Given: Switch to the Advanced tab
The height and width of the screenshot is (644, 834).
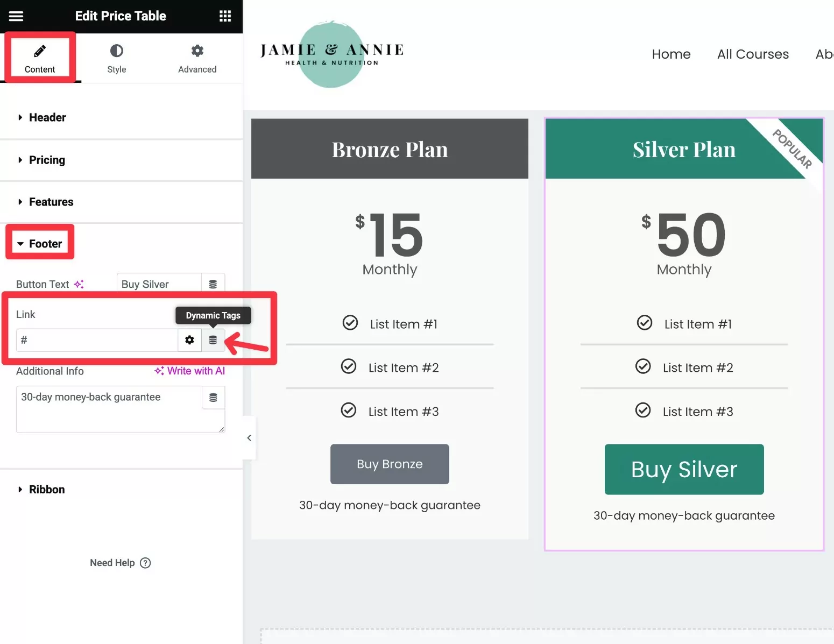Looking at the screenshot, I should [x=197, y=58].
